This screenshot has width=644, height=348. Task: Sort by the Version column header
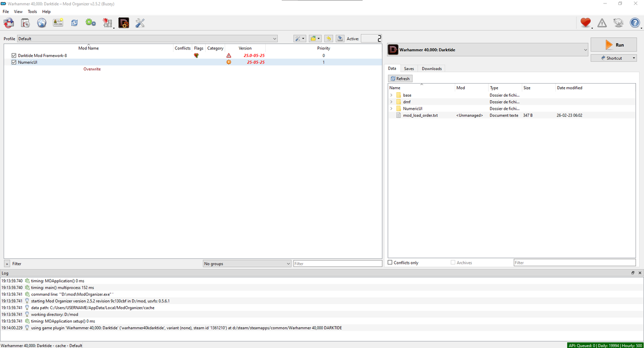tap(245, 48)
